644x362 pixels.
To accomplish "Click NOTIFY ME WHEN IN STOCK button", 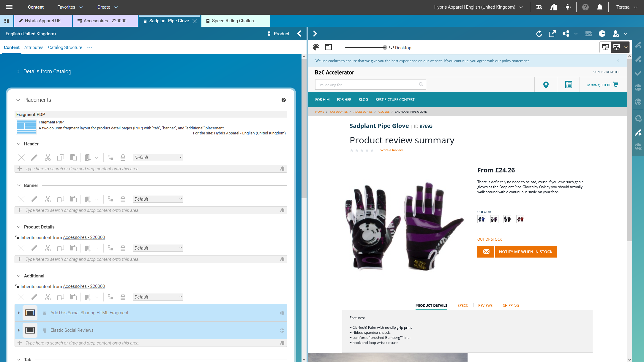I will pos(526,251).
